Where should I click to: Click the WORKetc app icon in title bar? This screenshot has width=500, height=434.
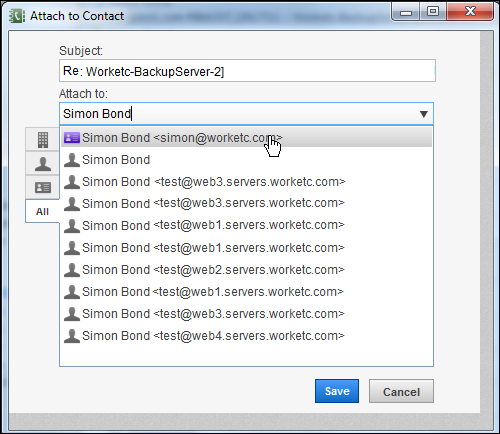point(17,16)
